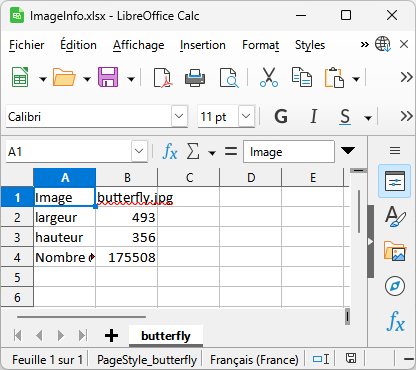This screenshot has height=370, width=416.
Task: Open sidebar settings hamburger menu
Action: (395, 151)
